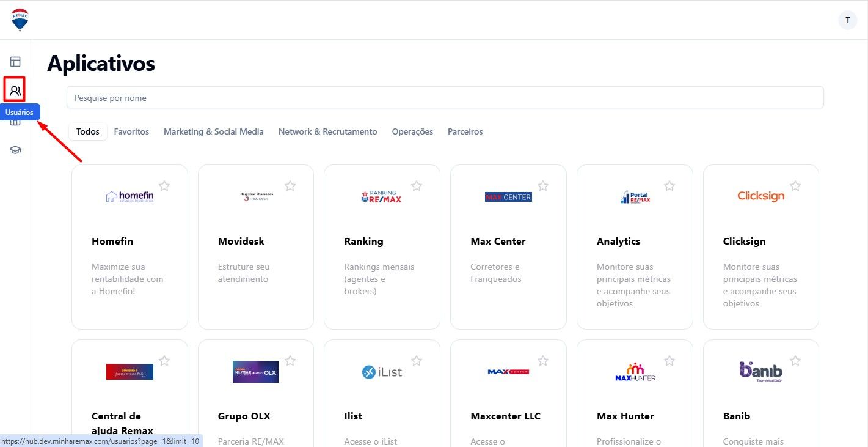This screenshot has width=868, height=447.
Task: Switch to the Parceiros tab
Action: (465, 131)
